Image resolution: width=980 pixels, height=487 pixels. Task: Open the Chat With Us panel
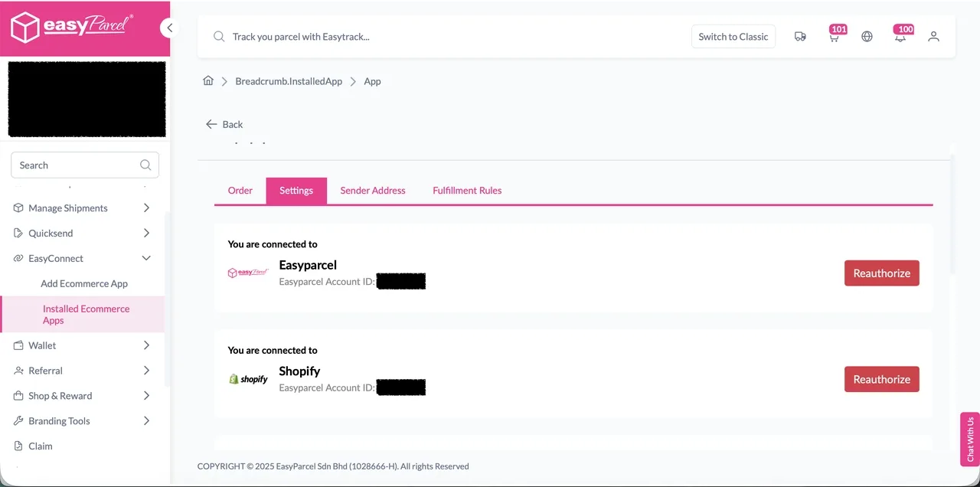pyautogui.click(x=969, y=439)
